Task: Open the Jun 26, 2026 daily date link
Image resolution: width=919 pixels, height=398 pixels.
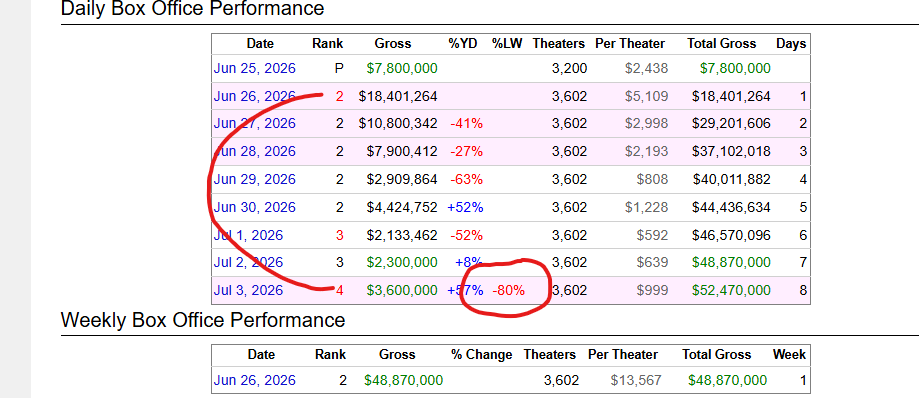Action: point(254,96)
